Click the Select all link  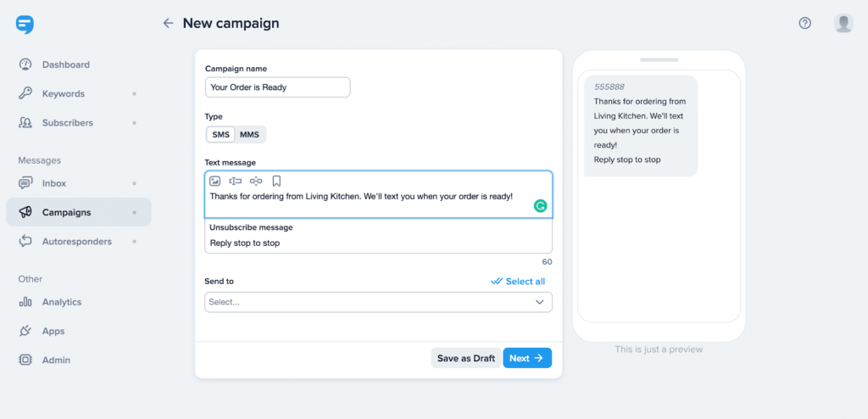[x=518, y=282]
